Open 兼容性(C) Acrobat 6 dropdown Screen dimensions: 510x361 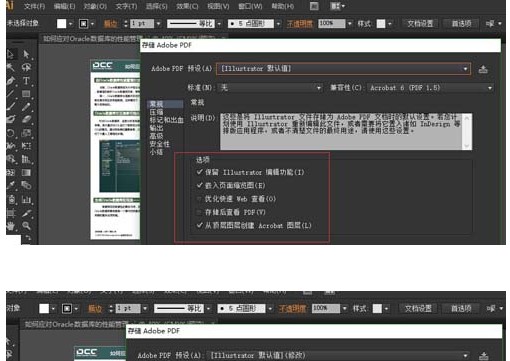pos(430,88)
